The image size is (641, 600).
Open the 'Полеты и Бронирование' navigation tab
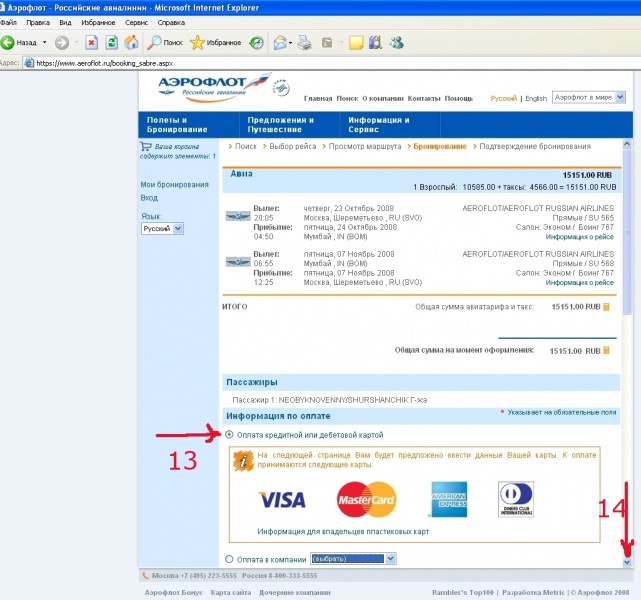click(x=178, y=125)
